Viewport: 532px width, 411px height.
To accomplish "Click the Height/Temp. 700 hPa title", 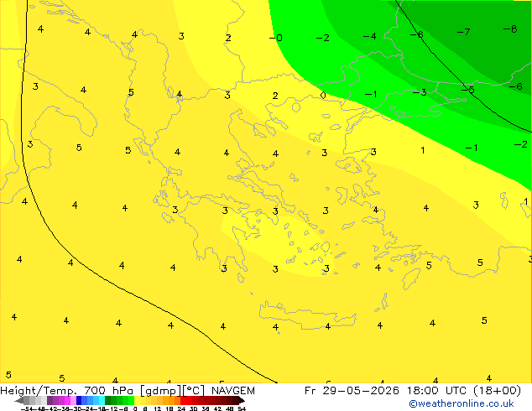I will (67, 391).
